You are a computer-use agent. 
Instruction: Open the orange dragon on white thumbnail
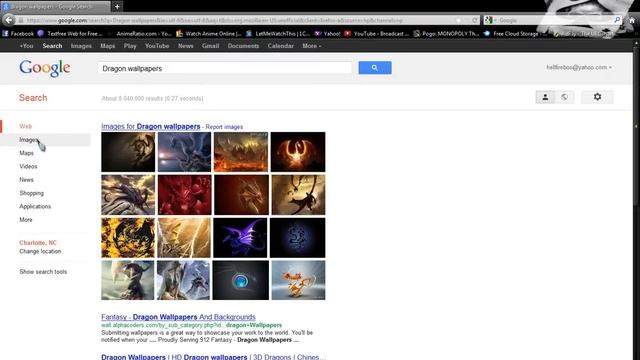298,280
